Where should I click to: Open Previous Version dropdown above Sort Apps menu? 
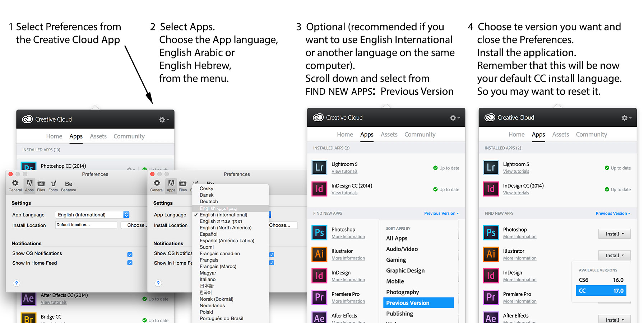tap(441, 213)
